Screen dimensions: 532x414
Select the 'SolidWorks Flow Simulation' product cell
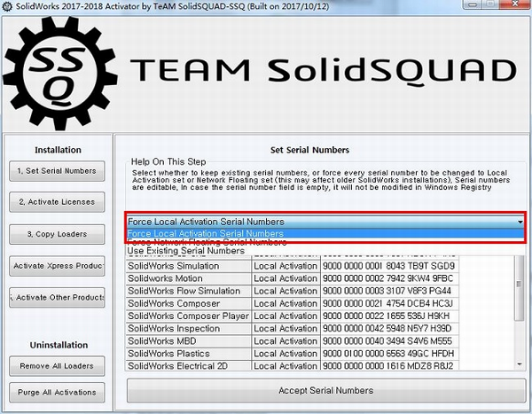pos(189,291)
